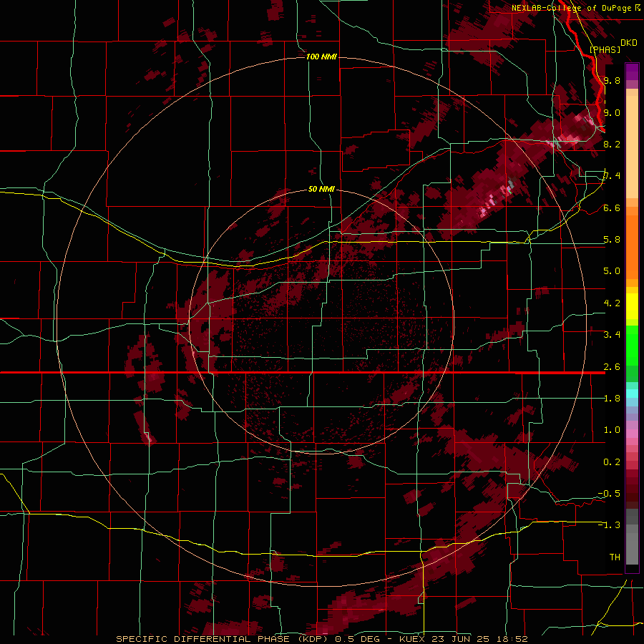The width and height of the screenshot is (644, 644).
Task: Click the 1.8 value on color scale
Action: pos(612,399)
